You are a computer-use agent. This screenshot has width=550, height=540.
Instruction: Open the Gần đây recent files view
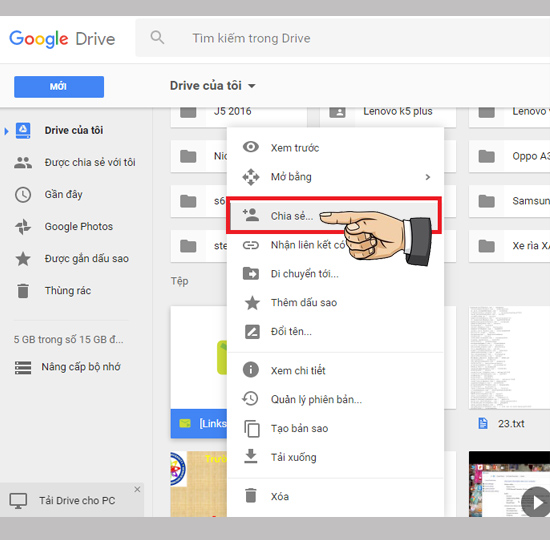click(x=63, y=194)
